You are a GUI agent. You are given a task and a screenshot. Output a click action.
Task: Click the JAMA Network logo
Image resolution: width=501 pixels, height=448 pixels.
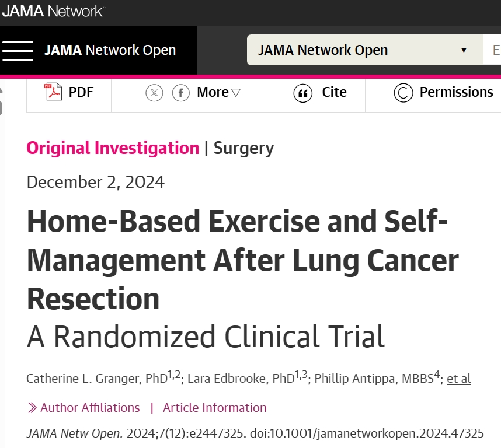(54, 11)
